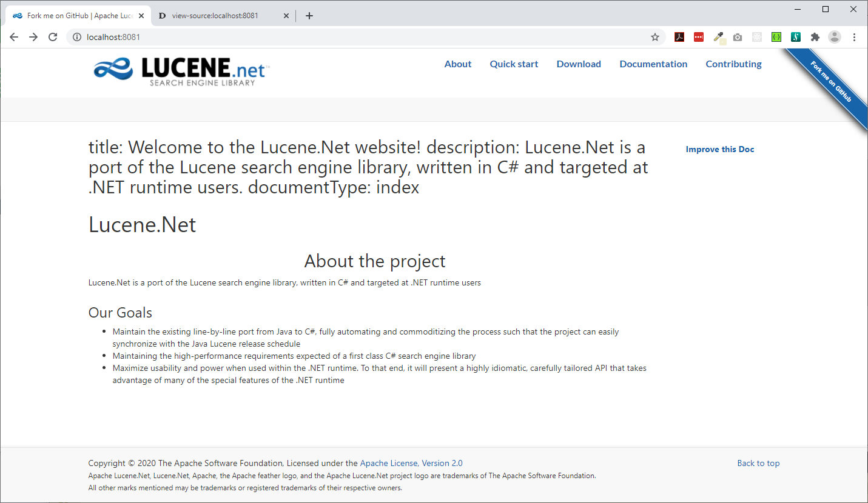868x503 pixels.
Task: Go back using browser back arrow
Action: coord(14,37)
